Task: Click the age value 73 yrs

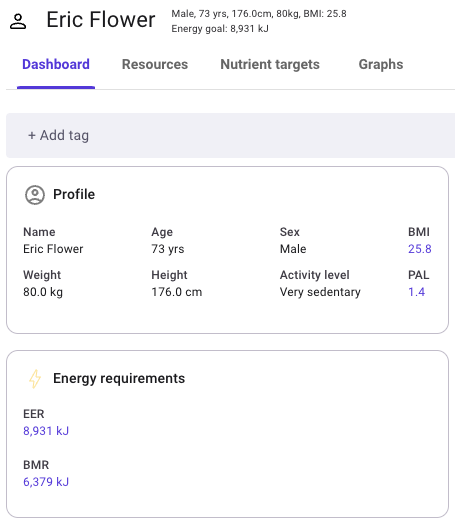Action: [167, 249]
